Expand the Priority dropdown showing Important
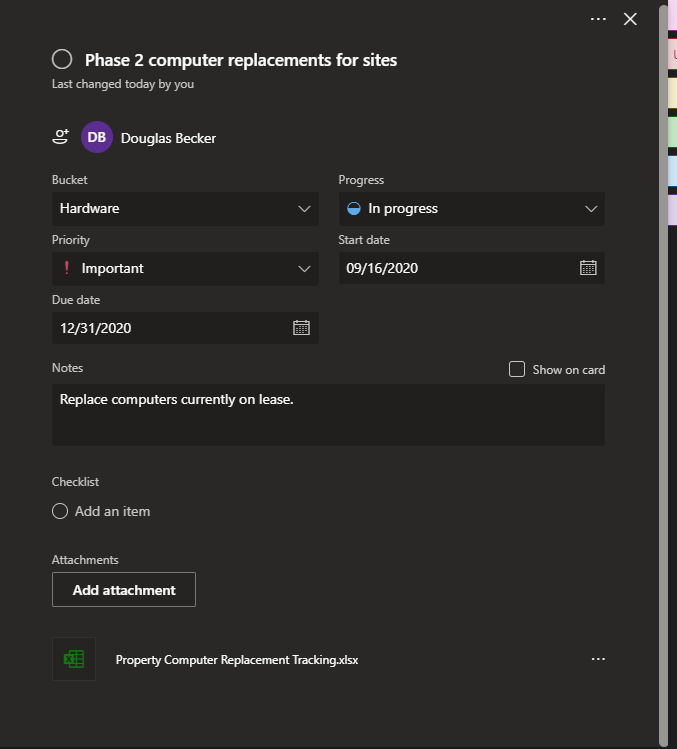 pos(185,268)
